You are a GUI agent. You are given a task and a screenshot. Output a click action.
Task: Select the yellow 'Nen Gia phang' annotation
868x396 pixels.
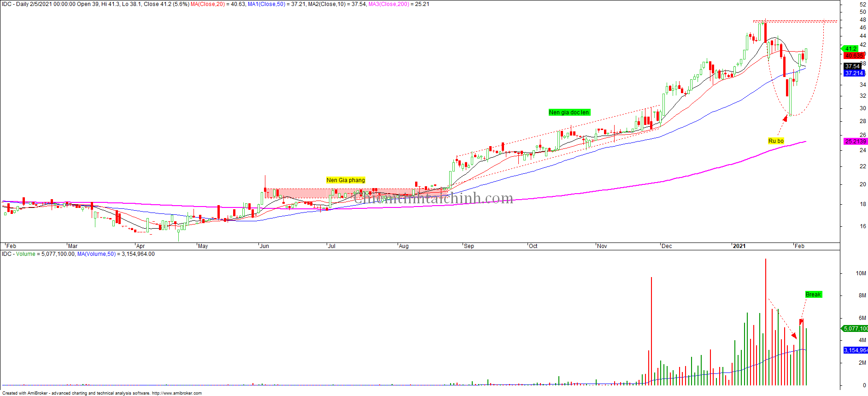click(x=346, y=180)
